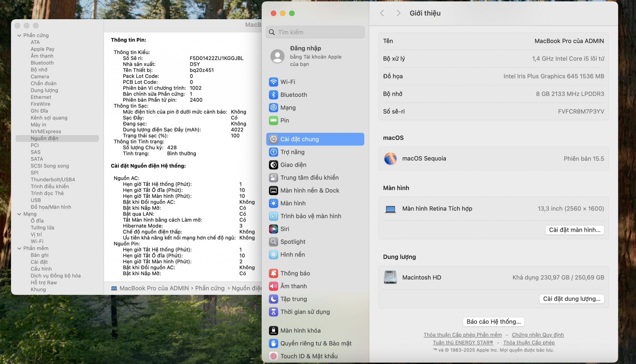Open Trợ năng accessibility icon
Viewport: 636px width, 364px height.
pos(273,152)
